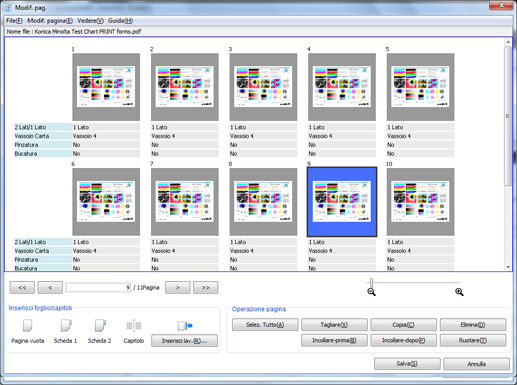Click the Bucatura 'No' cell under page 4
The image size is (517, 385).
[x=342, y=154]
